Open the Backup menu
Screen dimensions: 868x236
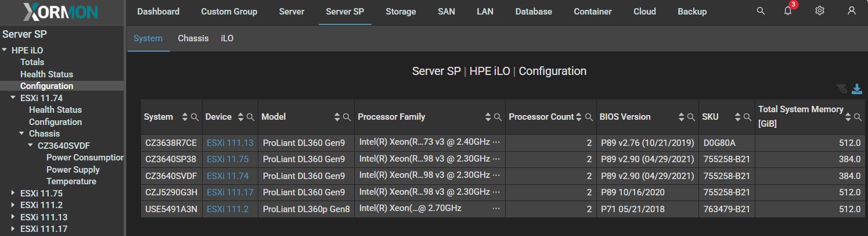[692, 12]
